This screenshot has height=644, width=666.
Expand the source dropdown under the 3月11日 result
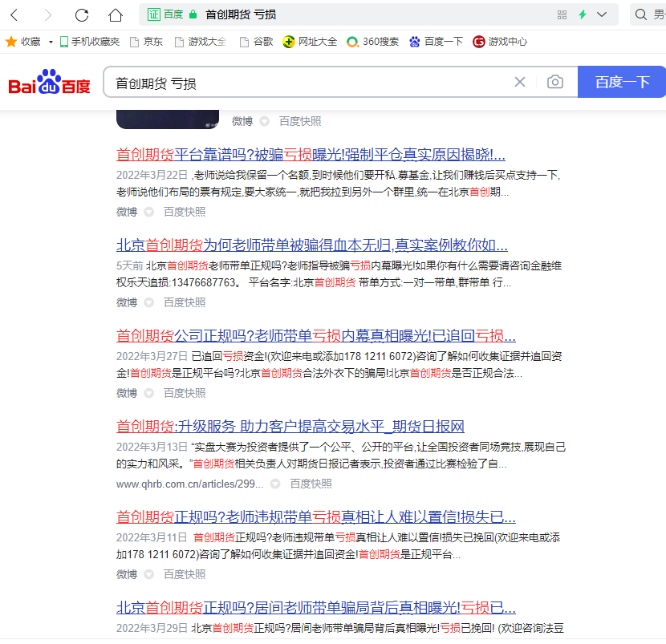click(x=148, y=574)
